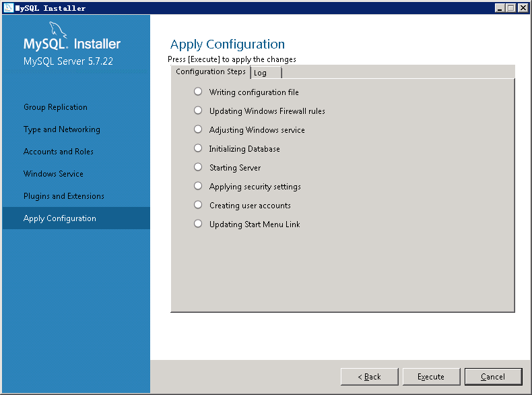Click Creating user accounts status circle
The image size is (532, 395).
198,205
